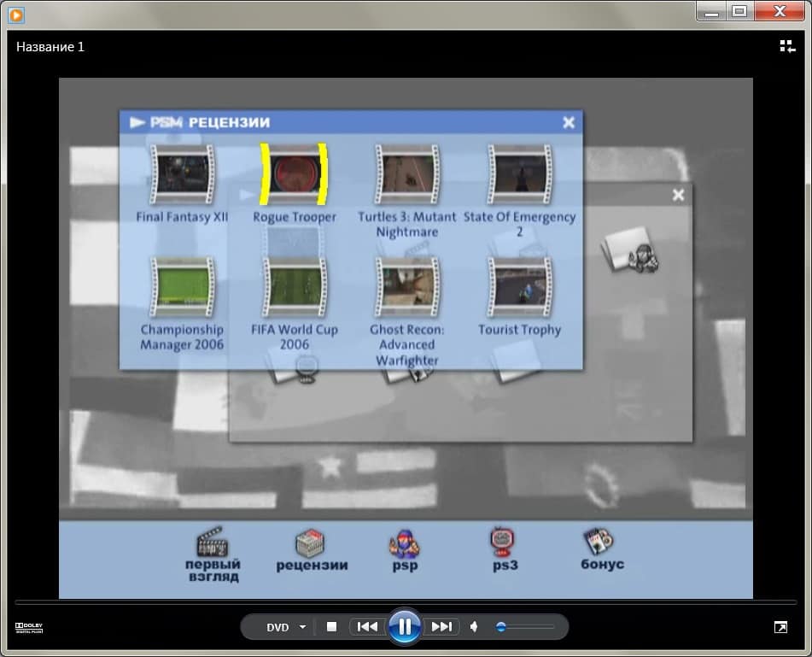Click the playback seek bar
This screenshot has width=812, height=657.
(406, 602)
